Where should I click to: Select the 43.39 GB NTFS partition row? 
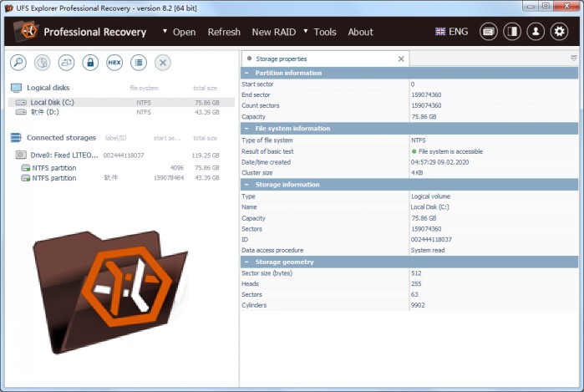121,178
